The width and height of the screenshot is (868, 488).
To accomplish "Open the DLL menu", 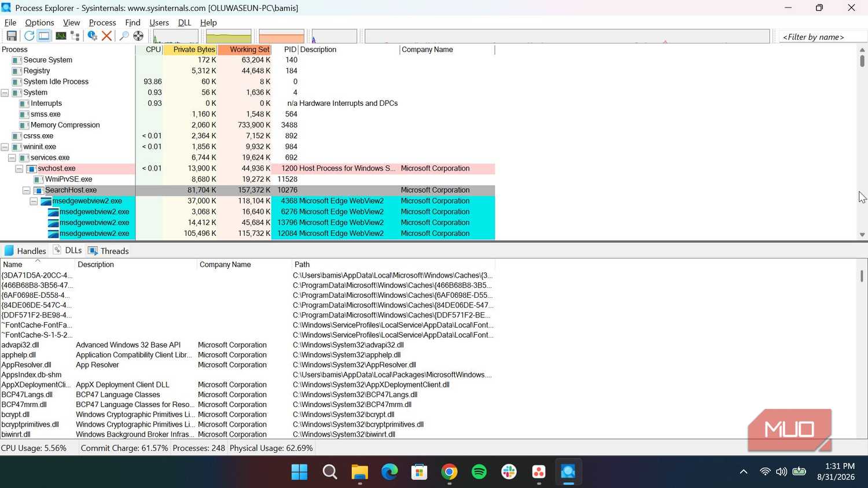I will coord(185,23).
